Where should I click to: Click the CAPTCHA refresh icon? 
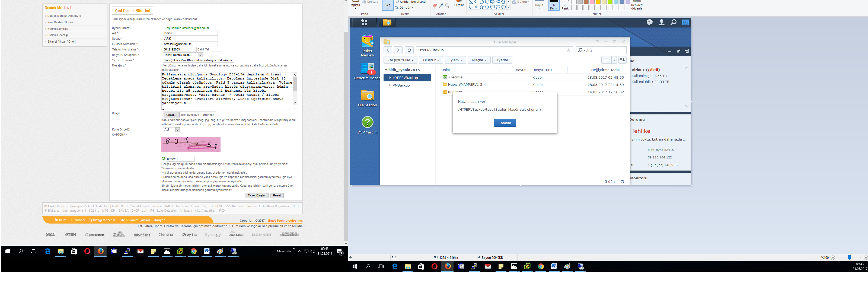point(163,159)
